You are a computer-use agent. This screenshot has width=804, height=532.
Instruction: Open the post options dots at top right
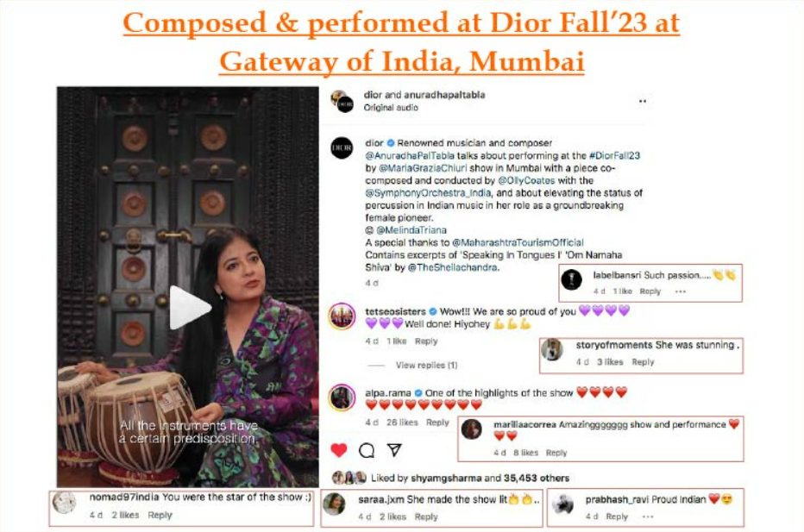pos(643,101)
